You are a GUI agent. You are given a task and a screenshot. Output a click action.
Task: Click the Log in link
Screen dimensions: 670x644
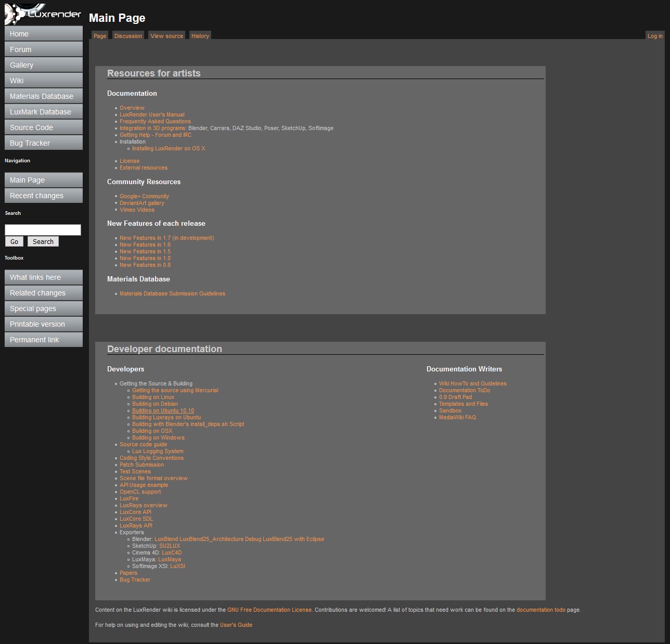point(655,36)
